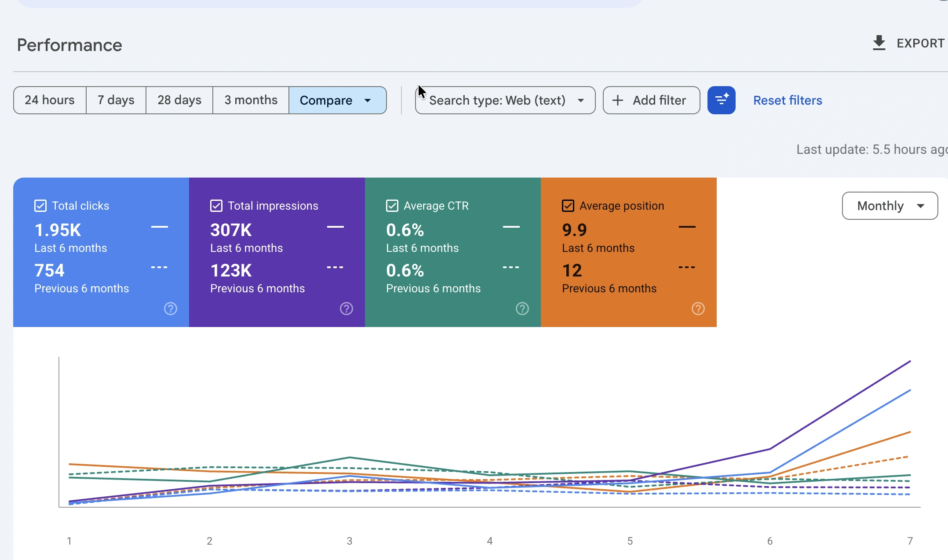This screenshot has width=948, height=560.
Task: Click the Export download icon
Action: pyautogui.click(x=879, y=43)
